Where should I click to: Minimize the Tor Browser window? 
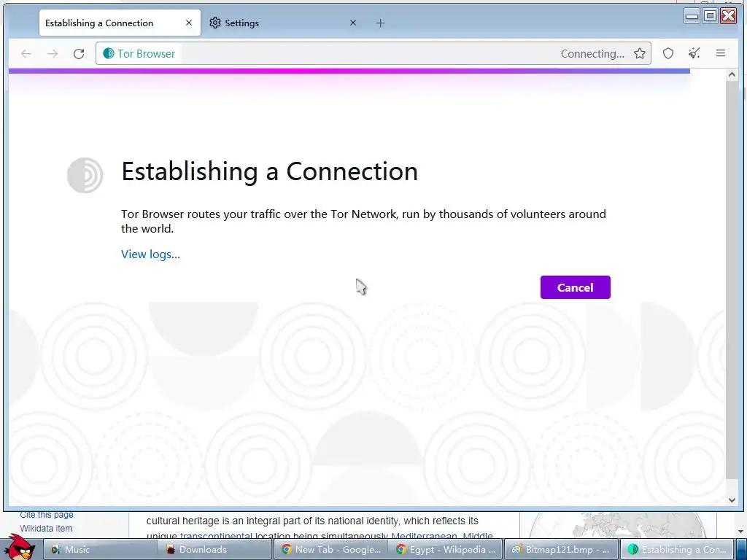click(692, 16)
